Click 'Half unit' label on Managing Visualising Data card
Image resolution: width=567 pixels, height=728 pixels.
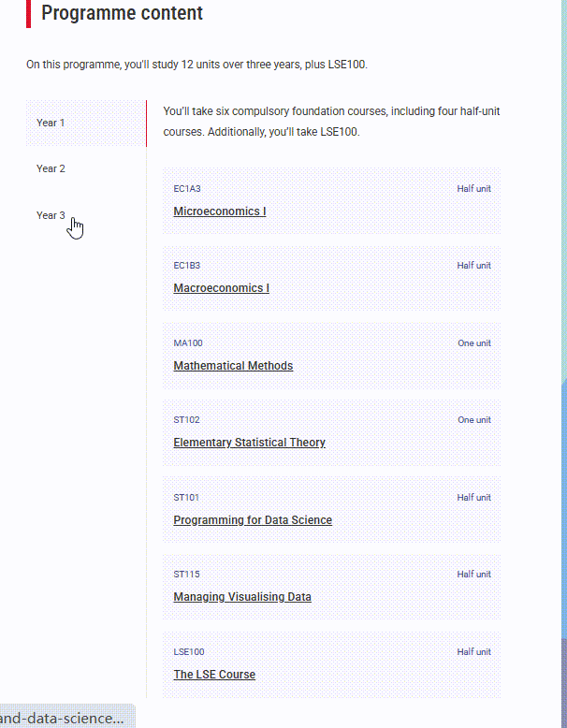(x=473, y=575)
